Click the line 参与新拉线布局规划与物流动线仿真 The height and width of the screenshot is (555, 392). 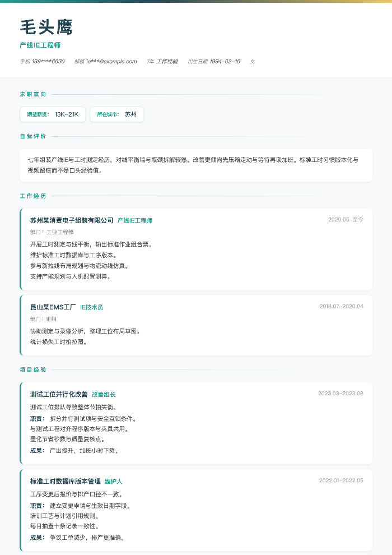pos(80,266)
